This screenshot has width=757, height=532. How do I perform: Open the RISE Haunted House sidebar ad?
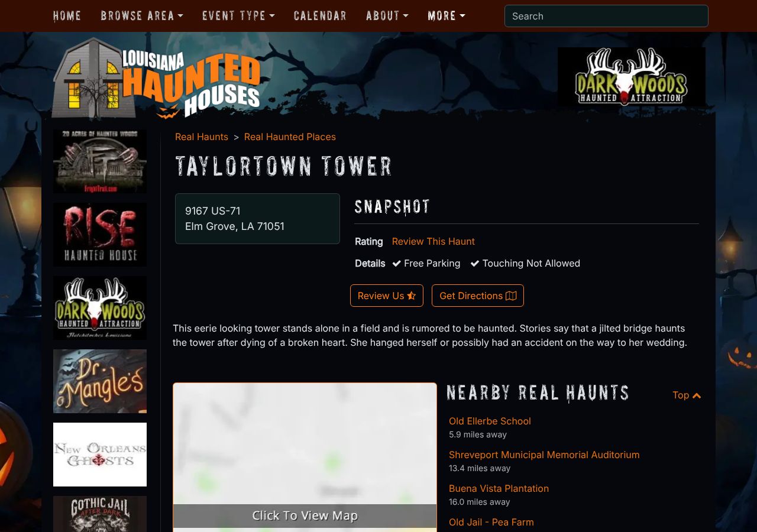[100, 235]
